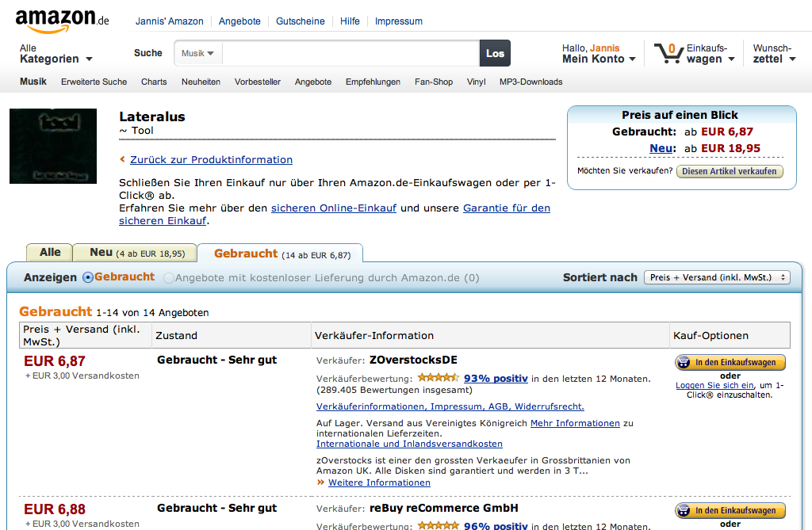Screen dimensions: 812x530
Task: Open the Sortiert nach sort dropdown
Action: pos(717,277)
